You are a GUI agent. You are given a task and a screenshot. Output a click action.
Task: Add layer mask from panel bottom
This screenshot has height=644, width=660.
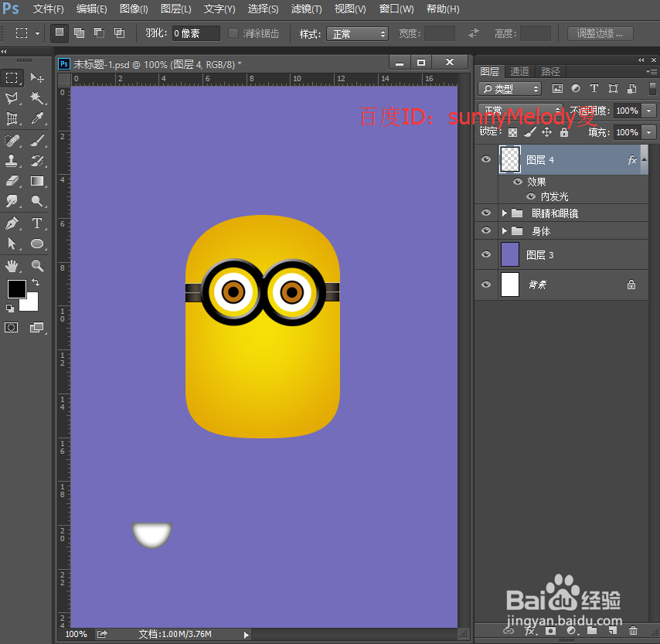[550, 631]
